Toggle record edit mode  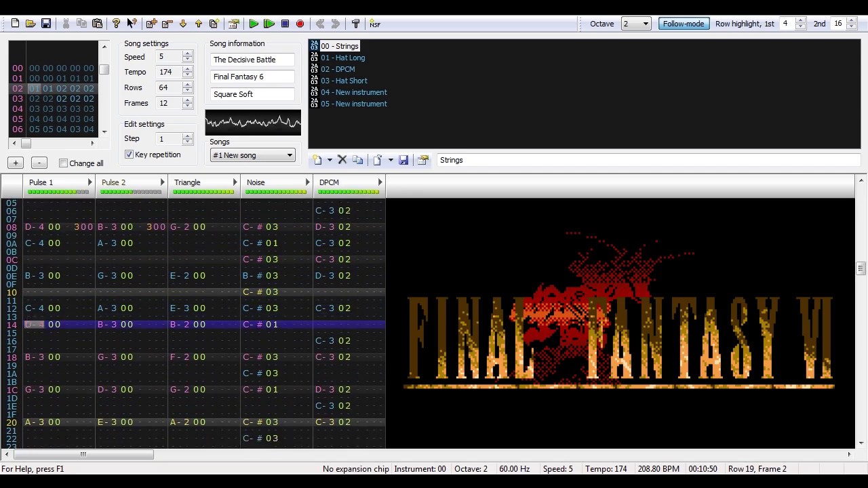(x=300, y=24)
